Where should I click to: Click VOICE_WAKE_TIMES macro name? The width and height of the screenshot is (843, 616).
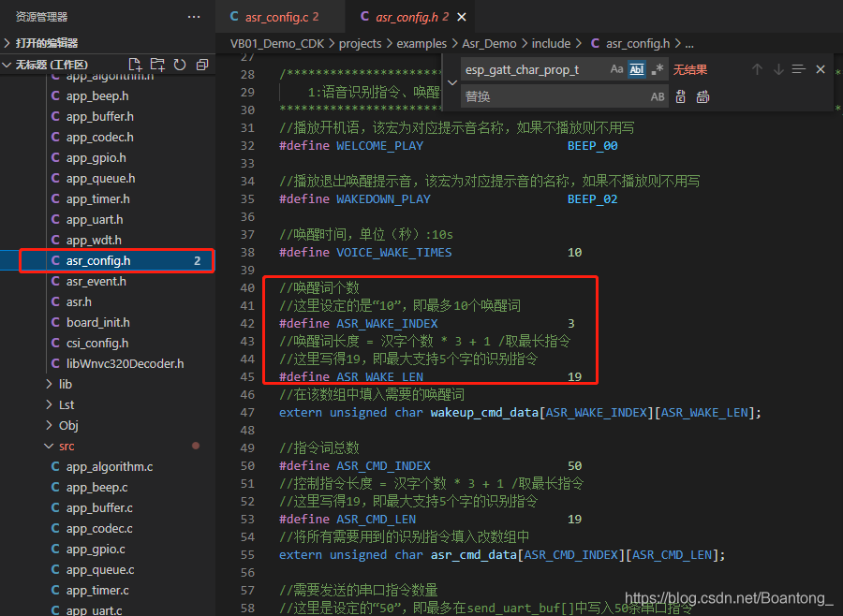tap(394, 252)
